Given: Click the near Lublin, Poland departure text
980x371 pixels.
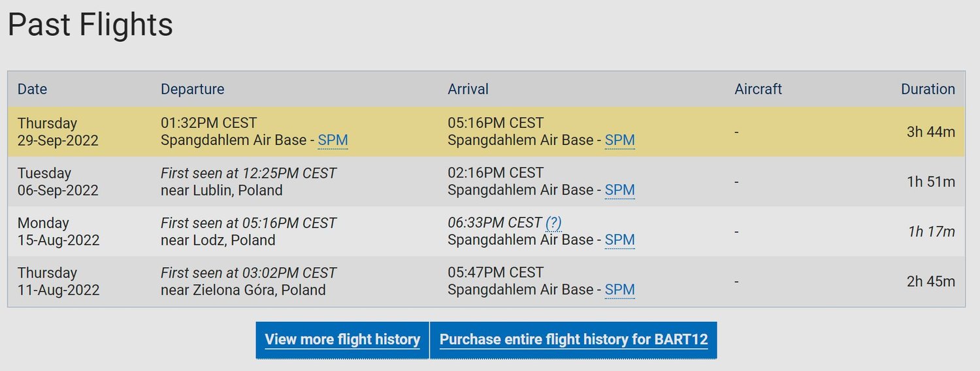Looking at the screenshot, I should [221, 190].
